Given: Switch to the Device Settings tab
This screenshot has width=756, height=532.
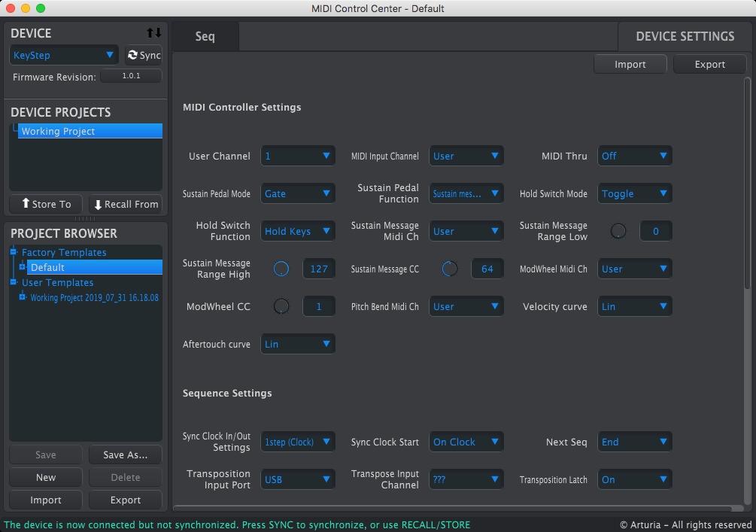Looking at the screenshot, I should coord(685,36).
